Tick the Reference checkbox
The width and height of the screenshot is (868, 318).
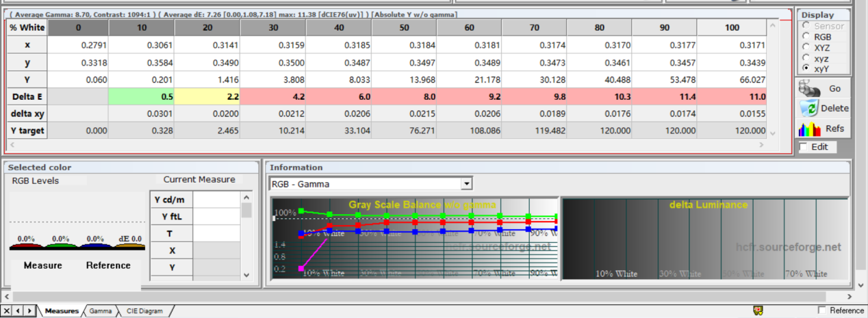822,310
